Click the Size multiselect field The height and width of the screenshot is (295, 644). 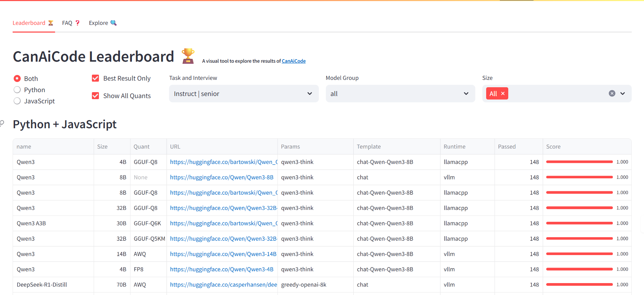click(557, 94)
